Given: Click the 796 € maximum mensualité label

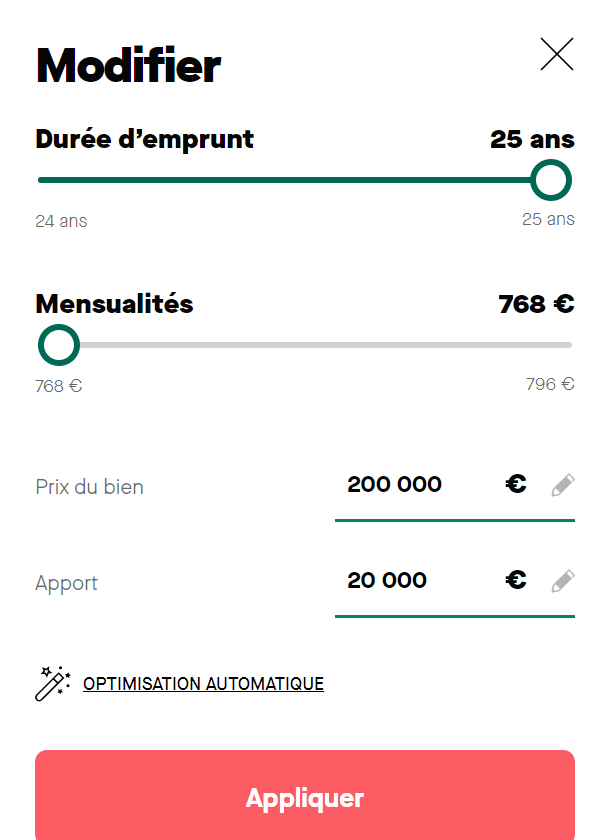Looking at the screenshot, I should tap(549, 385).
